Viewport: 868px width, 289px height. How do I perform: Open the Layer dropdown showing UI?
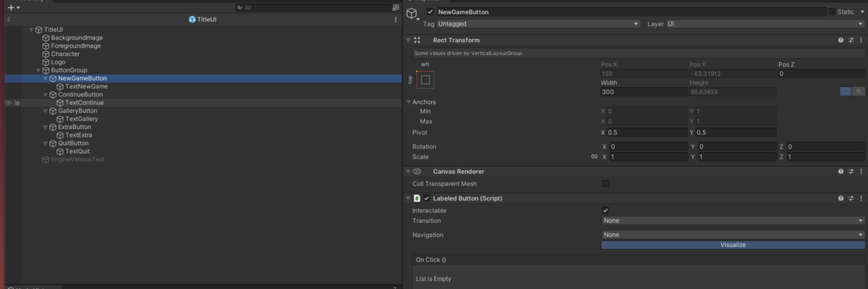(766, 24)
